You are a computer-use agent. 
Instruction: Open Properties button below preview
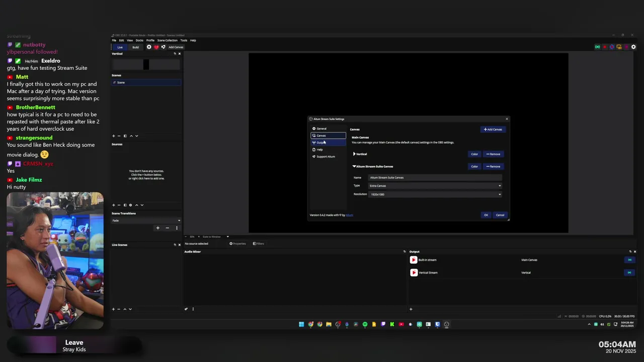coord(237,243)
